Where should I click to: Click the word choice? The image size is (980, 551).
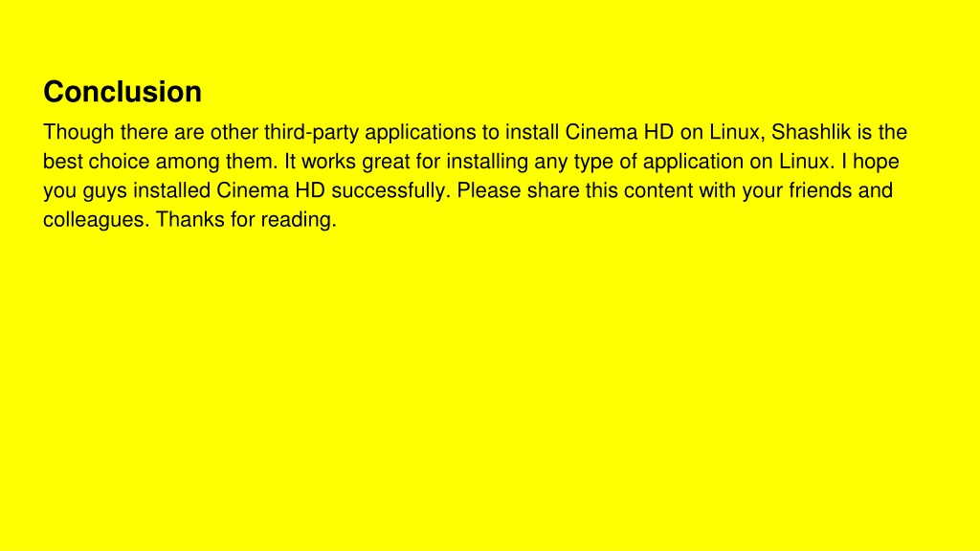click(x=119, y=162)
